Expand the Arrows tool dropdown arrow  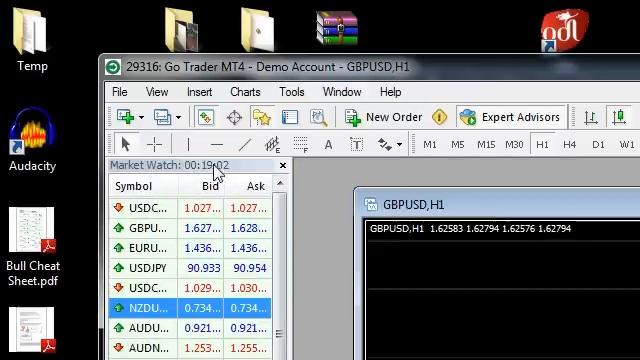[399, 144]
